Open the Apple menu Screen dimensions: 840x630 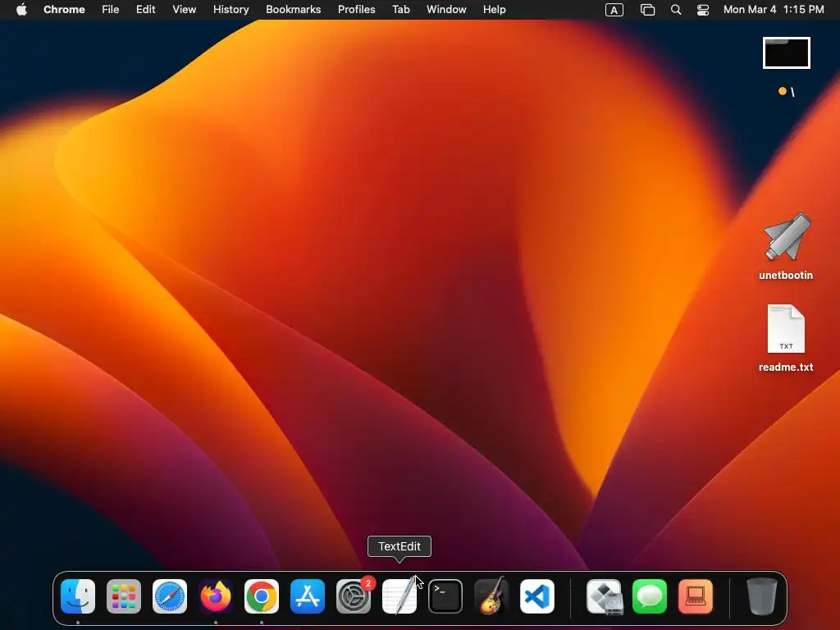point(21,9)
